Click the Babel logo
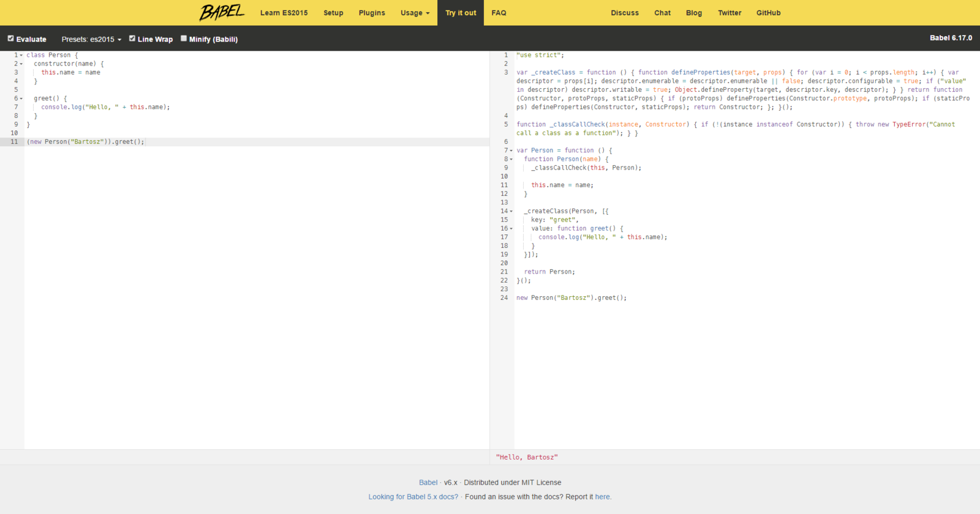980x514 pixels. click(222, 12)
